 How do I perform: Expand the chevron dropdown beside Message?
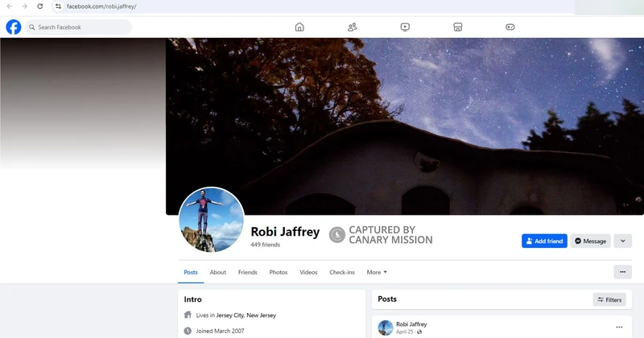click(x=622, y=241)
